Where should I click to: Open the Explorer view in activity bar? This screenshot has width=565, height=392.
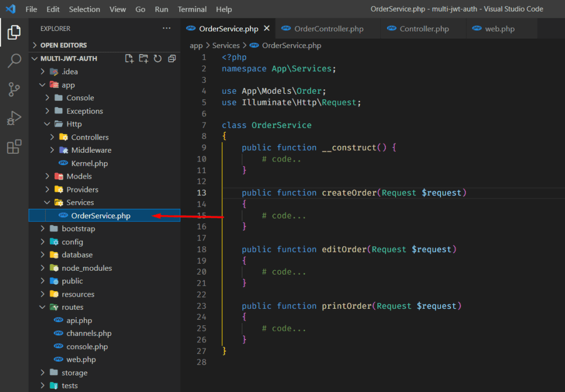point(14,33)
